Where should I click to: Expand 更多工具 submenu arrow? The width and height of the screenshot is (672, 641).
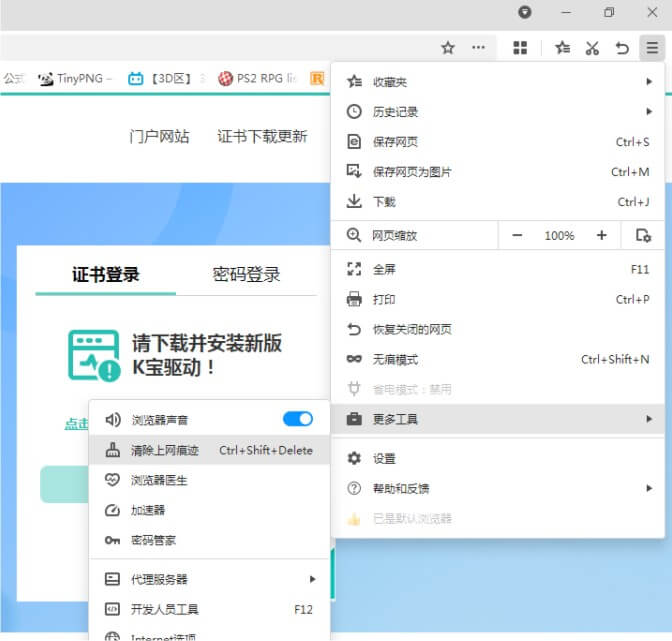pos(649,419)
